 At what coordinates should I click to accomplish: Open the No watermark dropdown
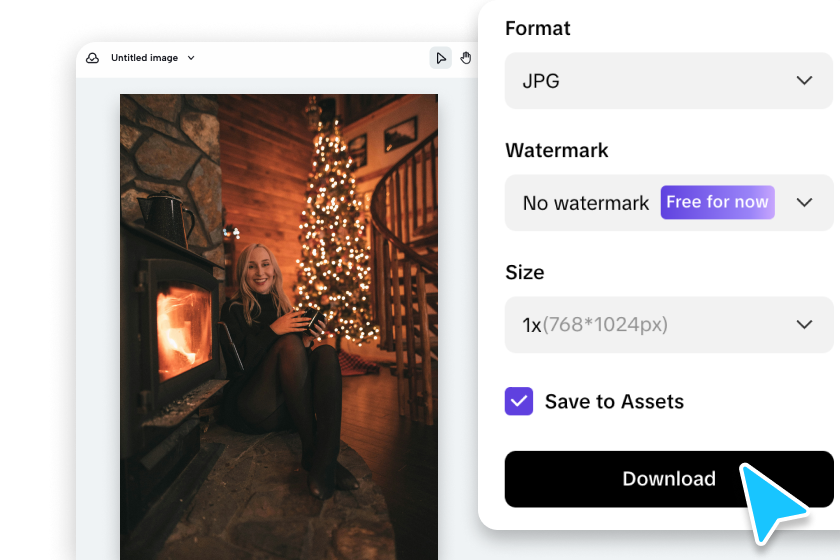point(669,203)
